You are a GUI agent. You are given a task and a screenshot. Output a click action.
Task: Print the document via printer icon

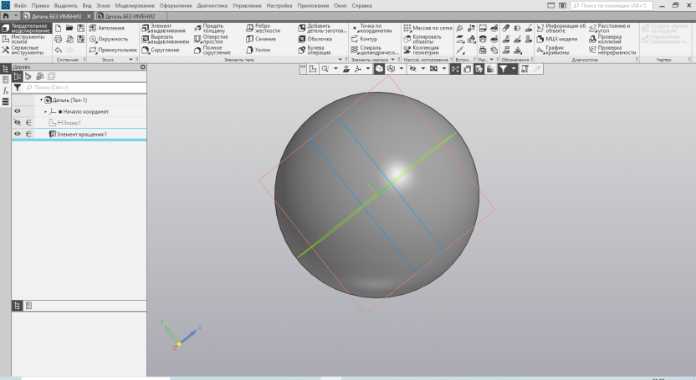[x=58, y=39]
